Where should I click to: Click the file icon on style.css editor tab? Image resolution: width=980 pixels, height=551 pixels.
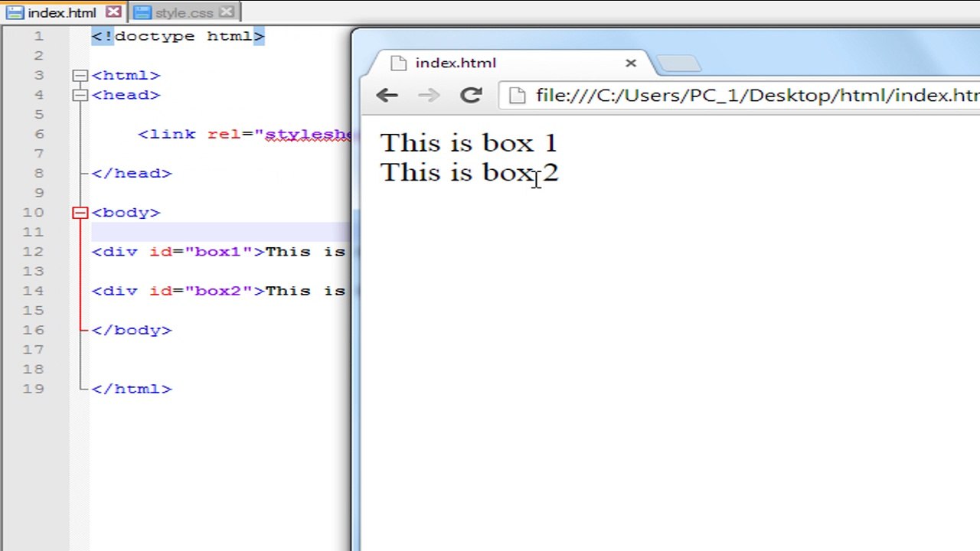pos(142,12)
